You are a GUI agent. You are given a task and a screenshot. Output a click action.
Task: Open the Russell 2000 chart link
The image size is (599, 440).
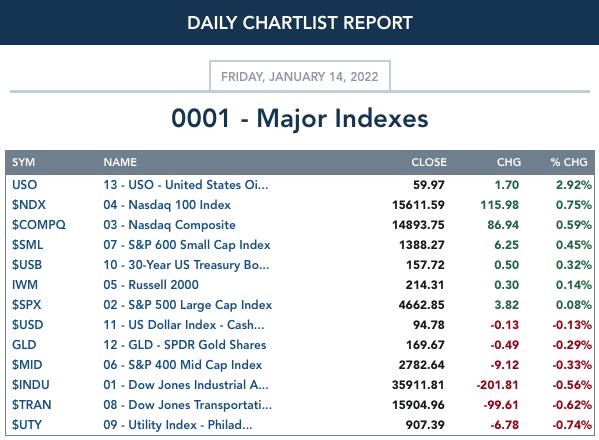point(151,285)
